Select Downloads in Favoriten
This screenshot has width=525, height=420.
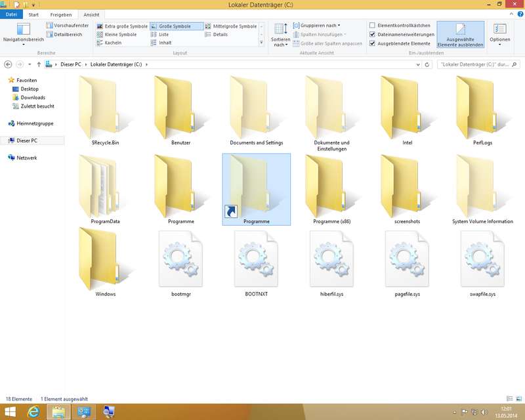tap(29, 98)
